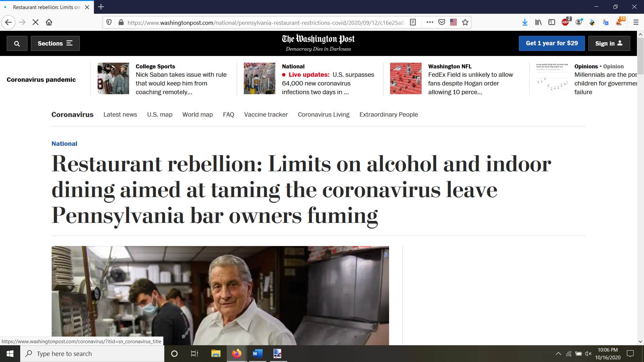This screenshot has height=362, width=644.
Task: Open the Sections hamburger menu
Action: tap(55, 44)
